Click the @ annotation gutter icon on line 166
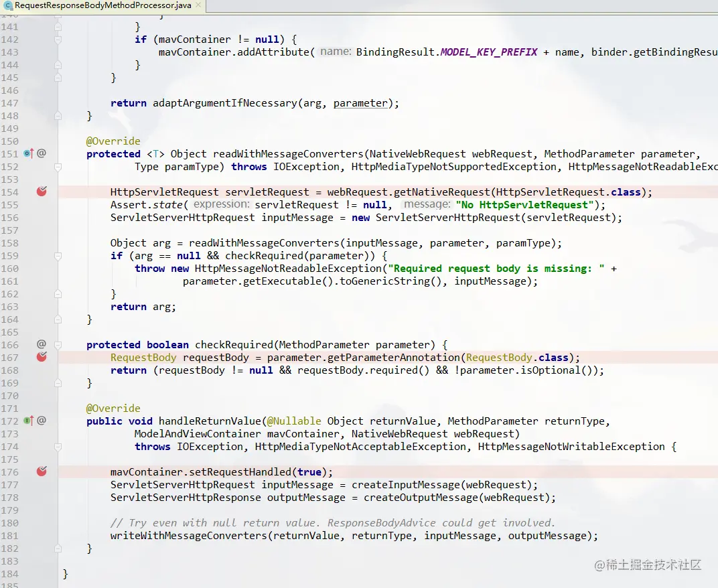 [x=42, y=344]
